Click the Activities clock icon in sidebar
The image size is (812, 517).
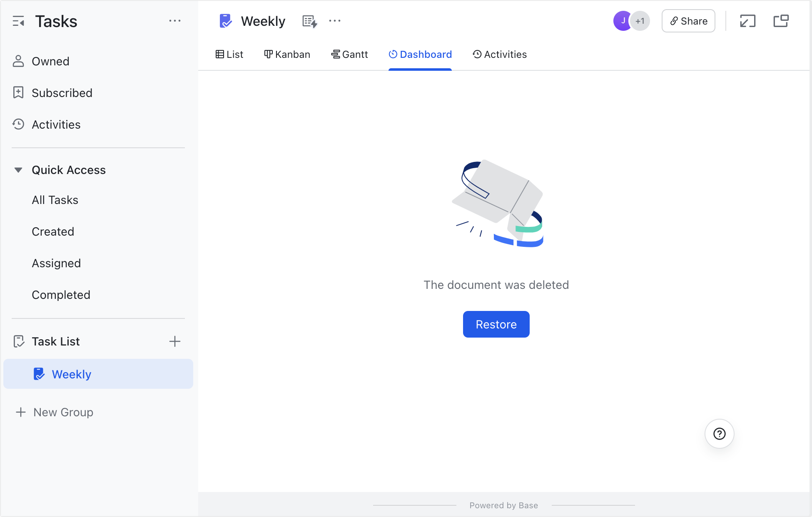click(18, 124)
